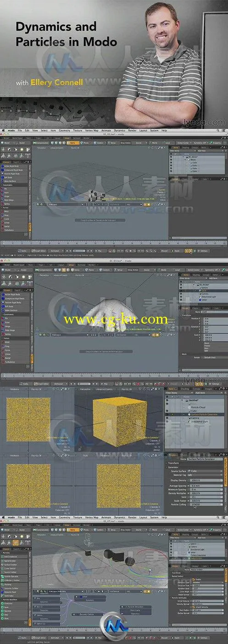The height and width of the screenshot is (644, 228).
Task: Choose the Curve Emitter tool icon
Action: (2, 568)
